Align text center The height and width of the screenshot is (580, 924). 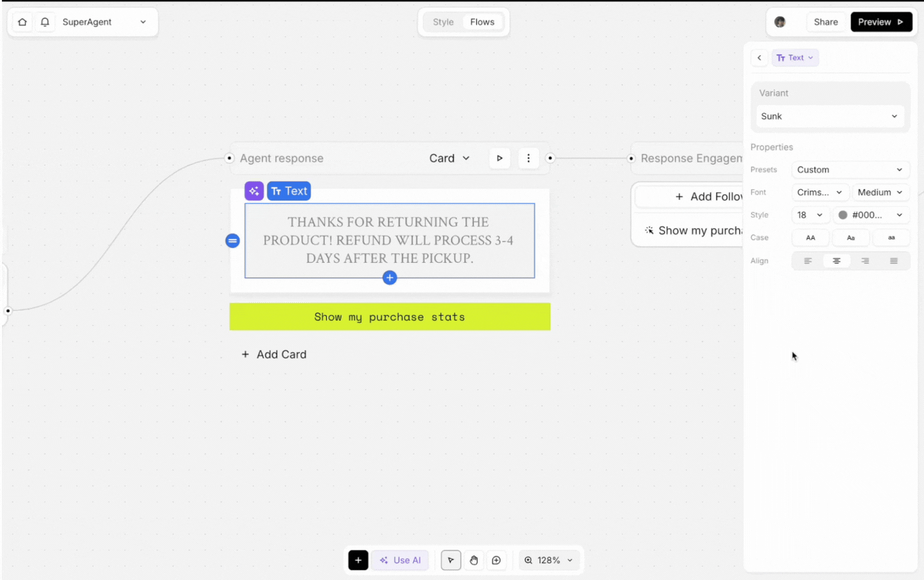click(836, 261)
